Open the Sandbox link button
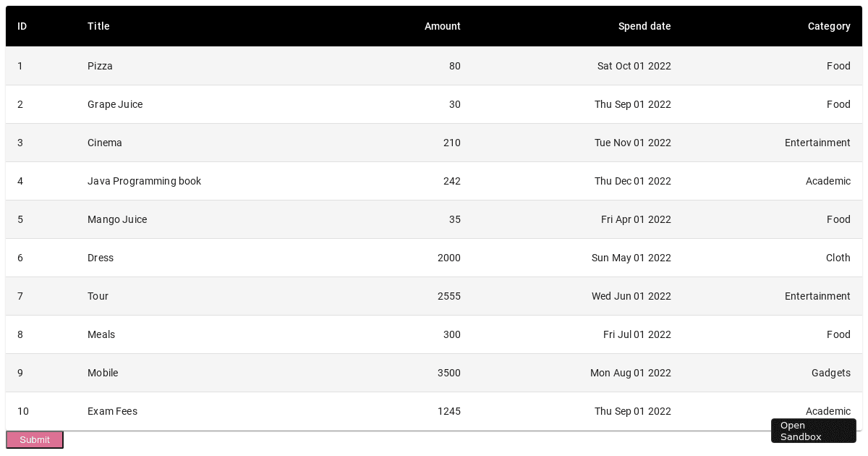Viewport: 868px width, 456px height. coord(813,431)
